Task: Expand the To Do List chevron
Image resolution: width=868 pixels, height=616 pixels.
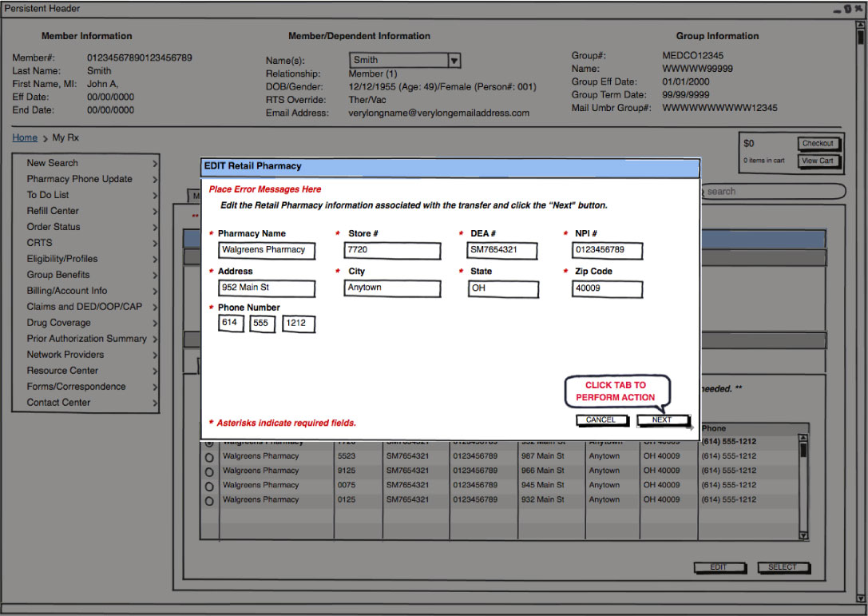Action: (154, 196)
